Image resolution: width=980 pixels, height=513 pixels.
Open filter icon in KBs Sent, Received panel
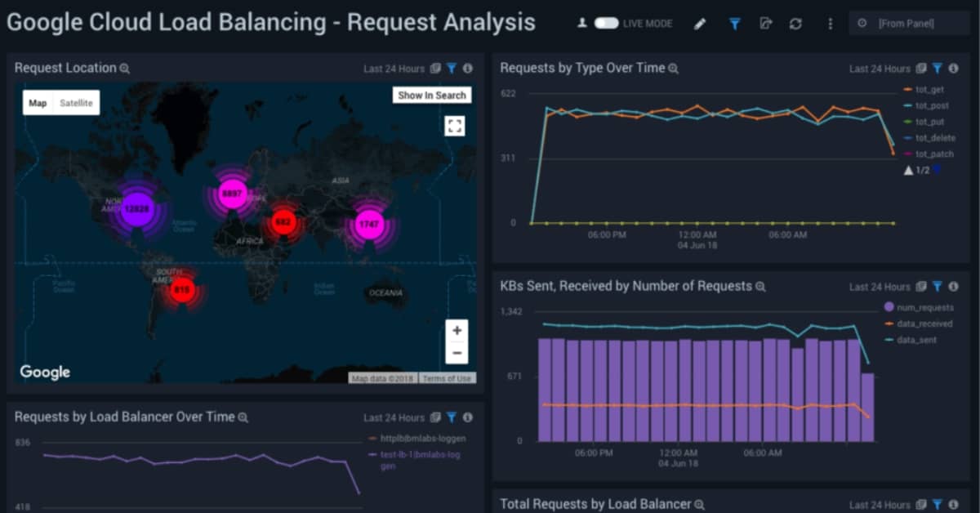tap(938, 287)
